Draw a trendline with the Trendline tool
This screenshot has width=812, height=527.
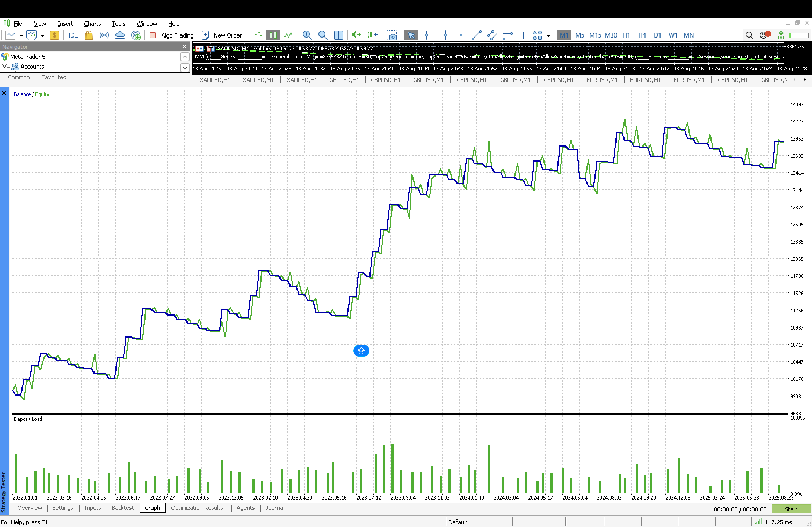(476, 35)
